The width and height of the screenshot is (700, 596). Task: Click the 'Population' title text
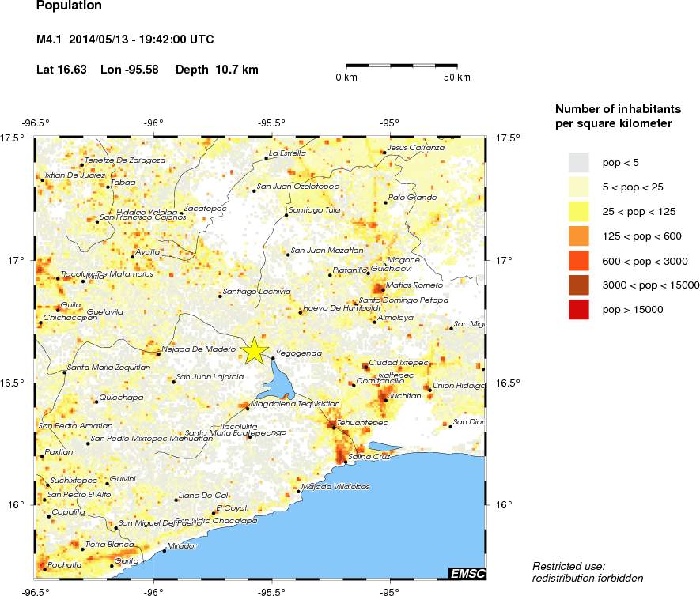click(x=69, y=6)
